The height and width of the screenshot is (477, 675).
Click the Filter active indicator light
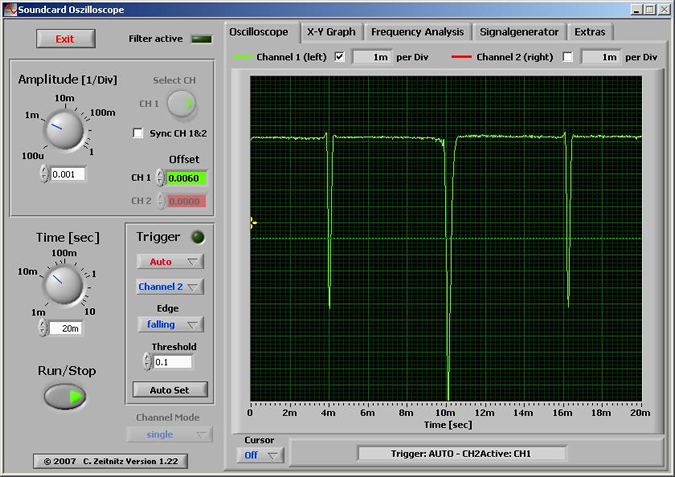(202, 39)
